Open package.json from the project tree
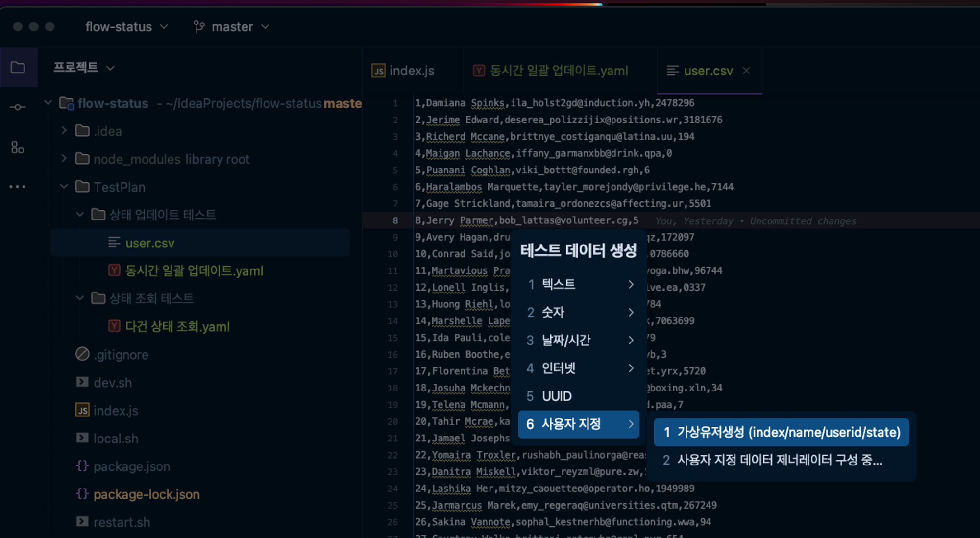The width and height of the screenshot is (980, 538). [131, 466]
